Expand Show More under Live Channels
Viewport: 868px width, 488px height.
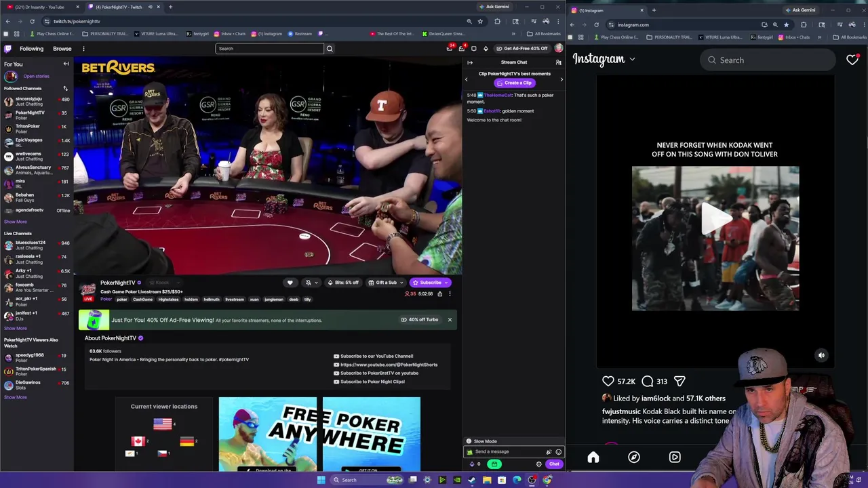click(16, 328)
